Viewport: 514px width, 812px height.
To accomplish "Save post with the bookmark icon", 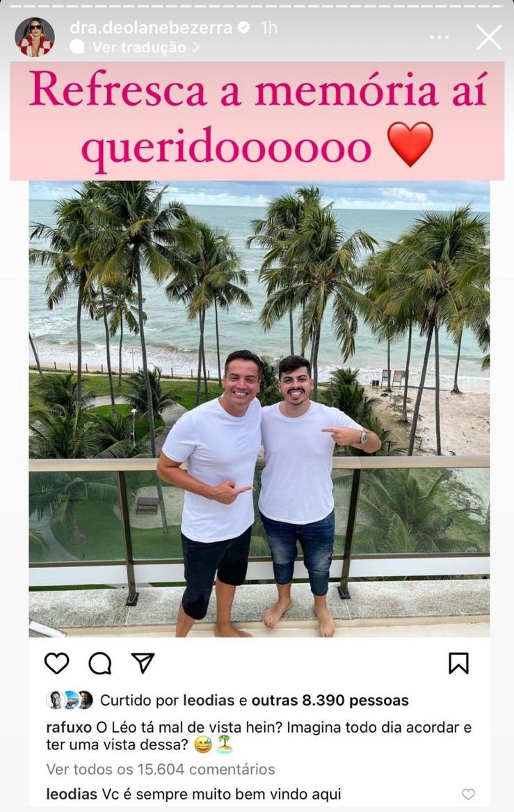I will [x=458, y=663].
